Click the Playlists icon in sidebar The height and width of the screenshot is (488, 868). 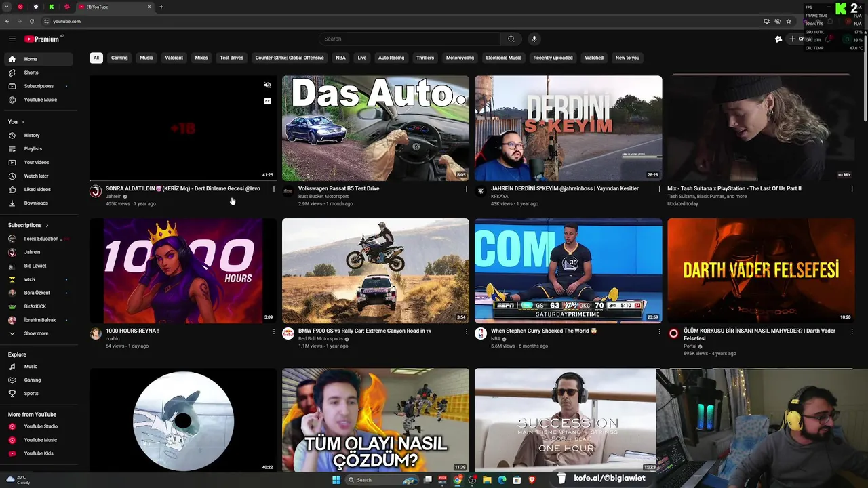(12, 149)
